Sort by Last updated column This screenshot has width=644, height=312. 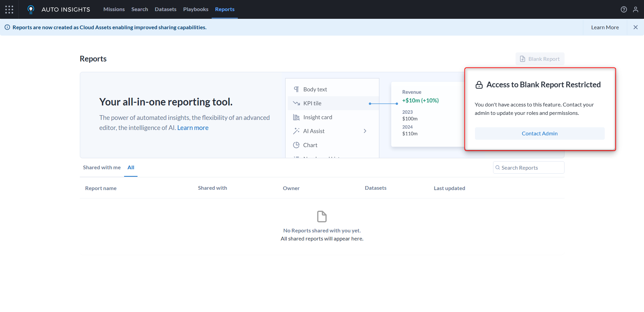pos(449,188)
